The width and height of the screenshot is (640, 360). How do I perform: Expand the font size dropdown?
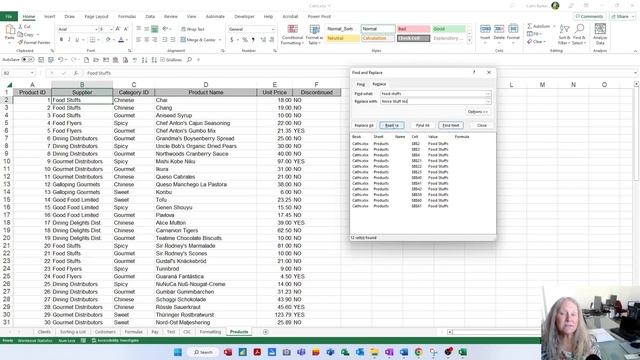click(111, 29)
